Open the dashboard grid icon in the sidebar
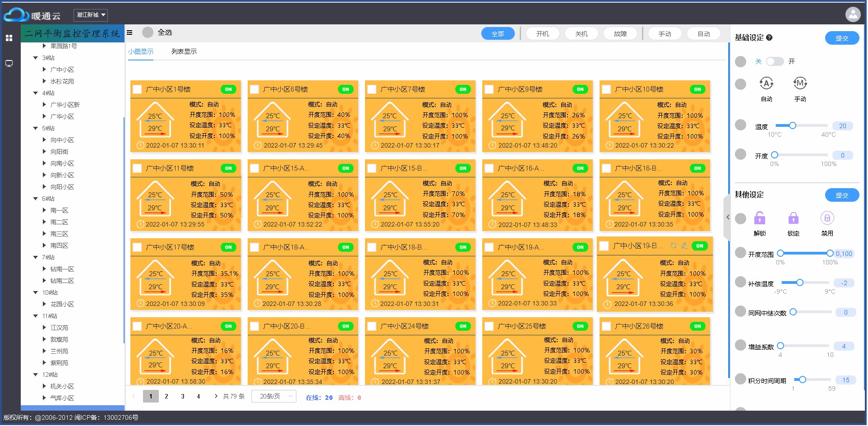This screenshot has height=426, width=868. pyautogui.click(x=9, y=38)
